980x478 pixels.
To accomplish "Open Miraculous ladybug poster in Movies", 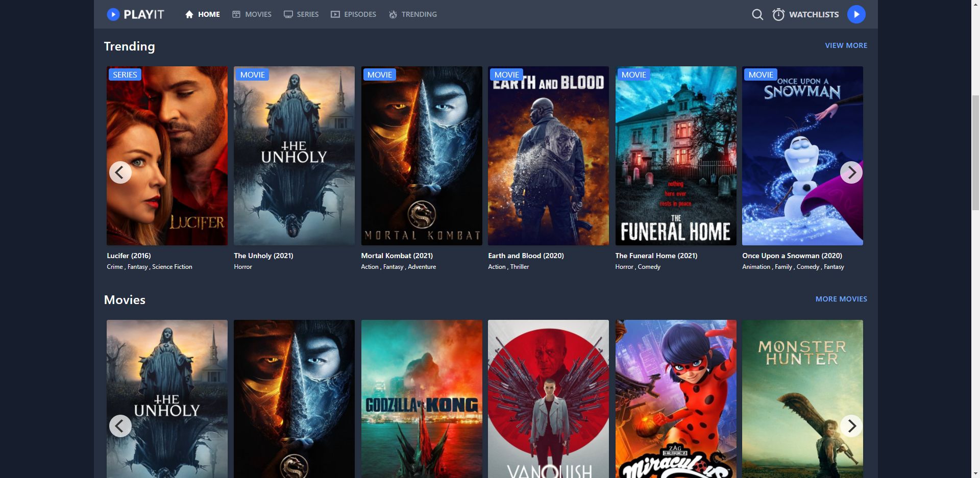I will click(676, 399).
